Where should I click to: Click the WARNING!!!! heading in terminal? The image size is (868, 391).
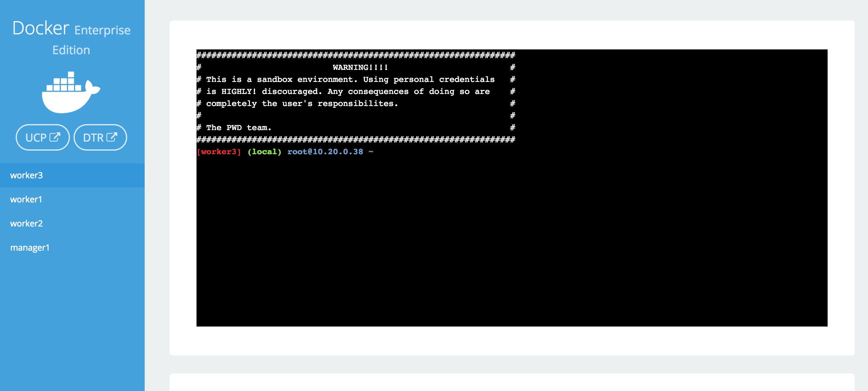(360, 67)
